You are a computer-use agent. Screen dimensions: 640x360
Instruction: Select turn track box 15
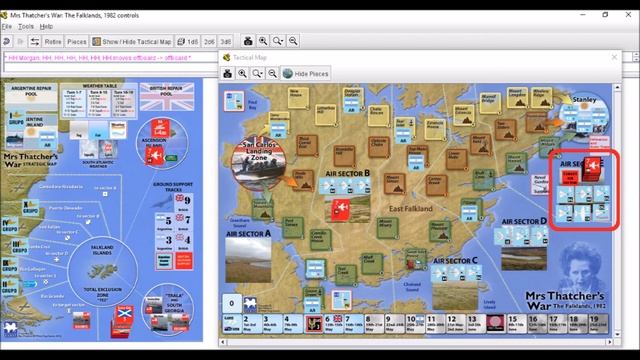[x=516, y=323]
